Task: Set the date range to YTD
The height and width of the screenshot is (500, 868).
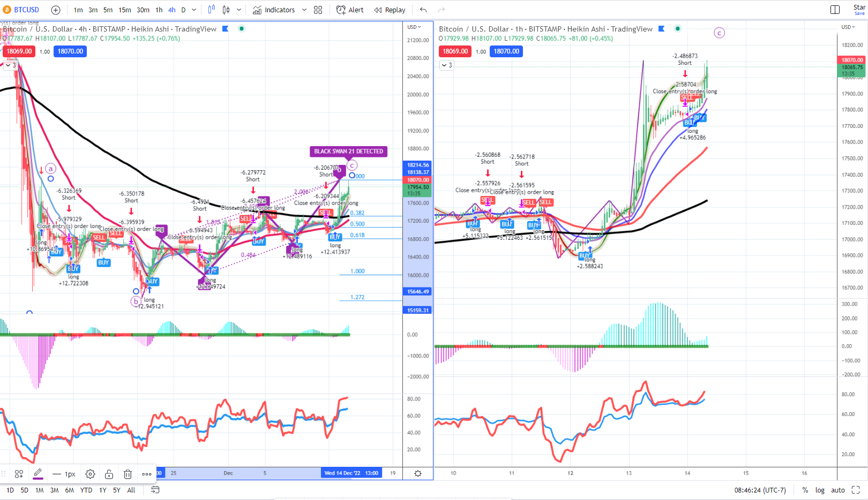Action: point(86,490)
